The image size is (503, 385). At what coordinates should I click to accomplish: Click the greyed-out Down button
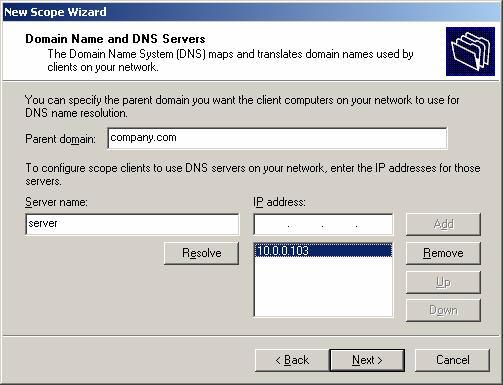[443, 310]
